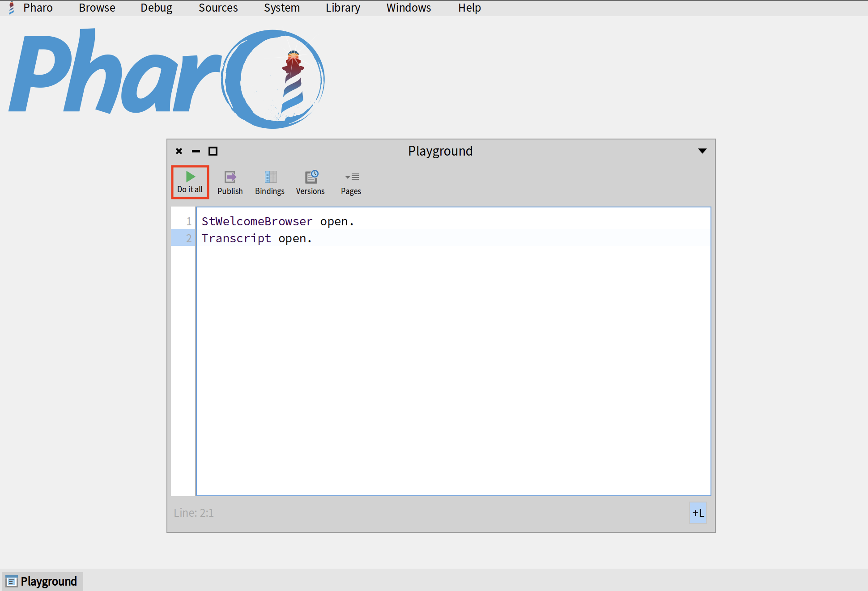Screen dimensions: 868x591
Task: Open the Help menu
Action: tap(469, 8)
